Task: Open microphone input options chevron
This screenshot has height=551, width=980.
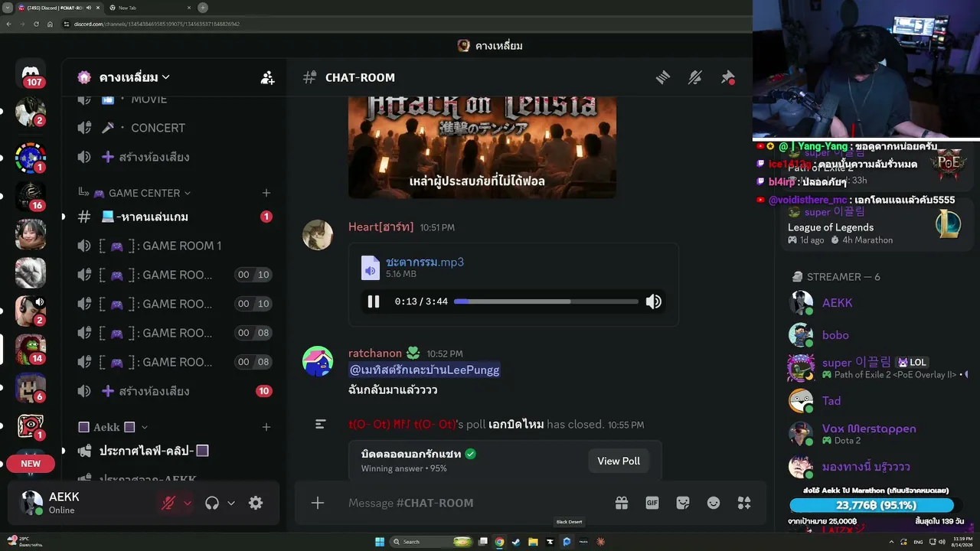Action: tap(188, 503)
